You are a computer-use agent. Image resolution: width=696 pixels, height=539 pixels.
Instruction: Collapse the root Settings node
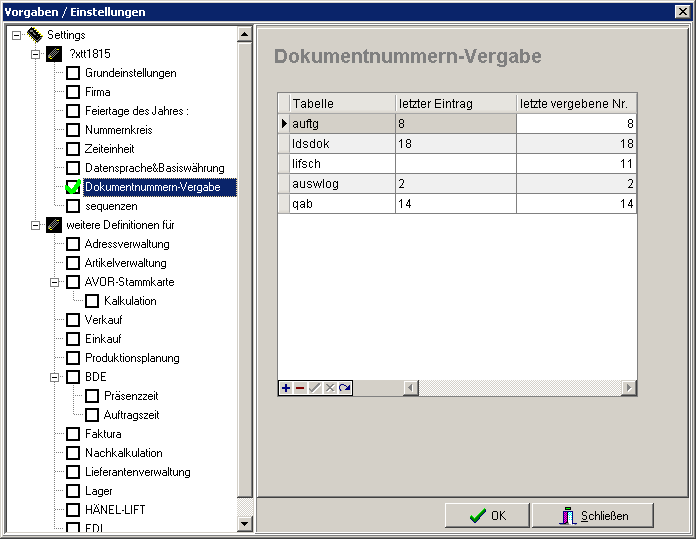click(17, 35)
